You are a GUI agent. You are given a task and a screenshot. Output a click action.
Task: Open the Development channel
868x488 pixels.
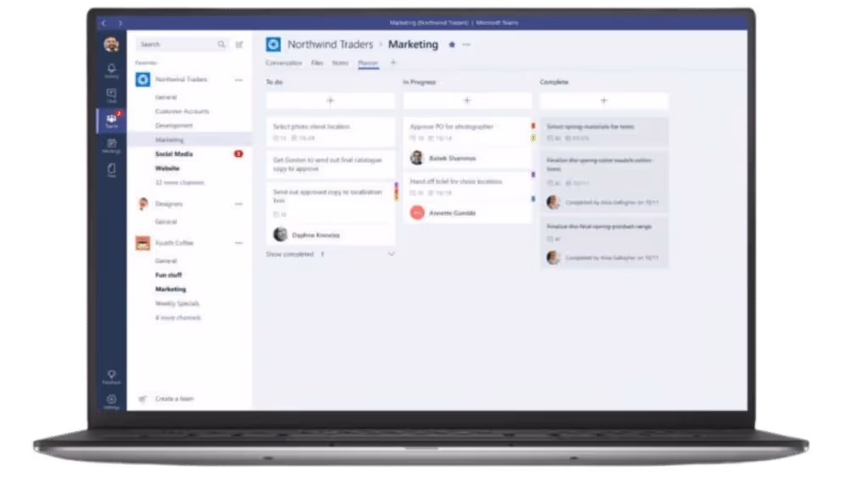[174, 125]
